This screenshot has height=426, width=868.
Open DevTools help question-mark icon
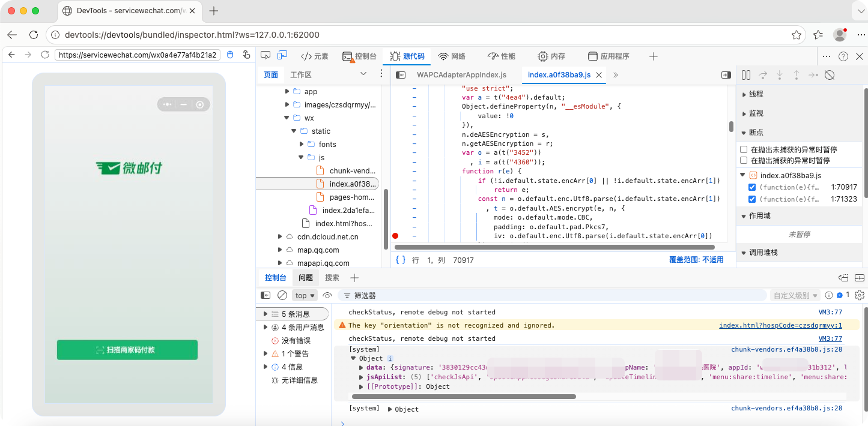843,56
